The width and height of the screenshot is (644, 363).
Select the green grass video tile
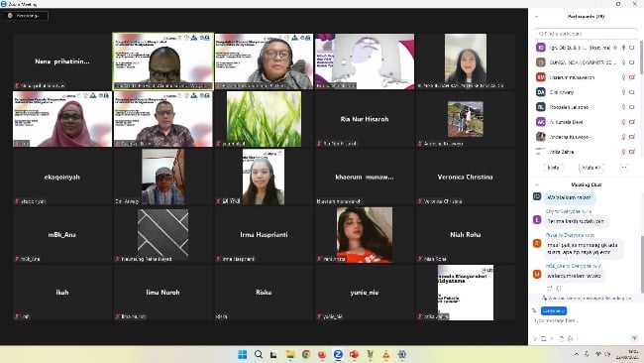[x=264, y=119]
